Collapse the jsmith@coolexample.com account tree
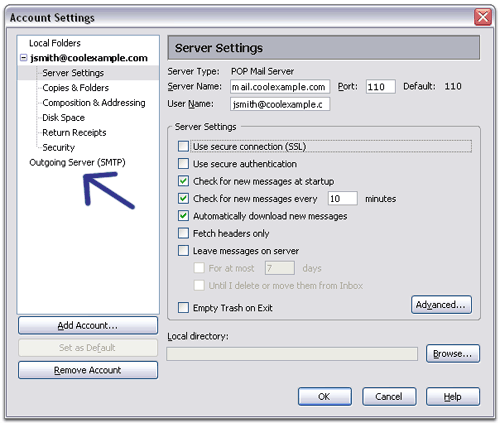The width and height of the screenshot is (500, 423). click(x=23, y=58)
